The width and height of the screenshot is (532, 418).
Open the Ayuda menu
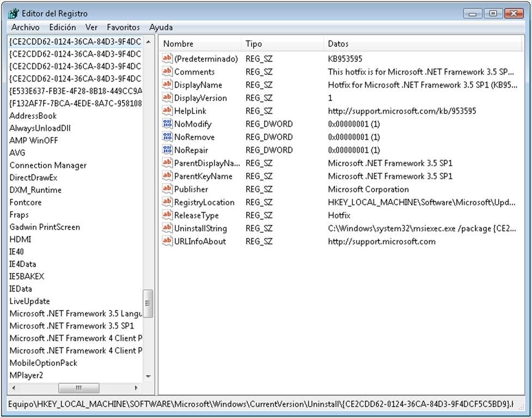click(x=161, y=27)
